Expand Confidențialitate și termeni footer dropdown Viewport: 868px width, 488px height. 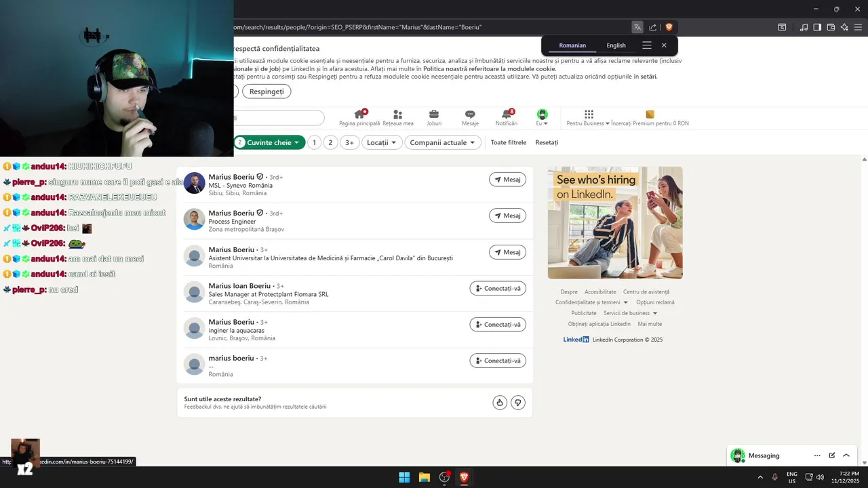tap(591, 302)
